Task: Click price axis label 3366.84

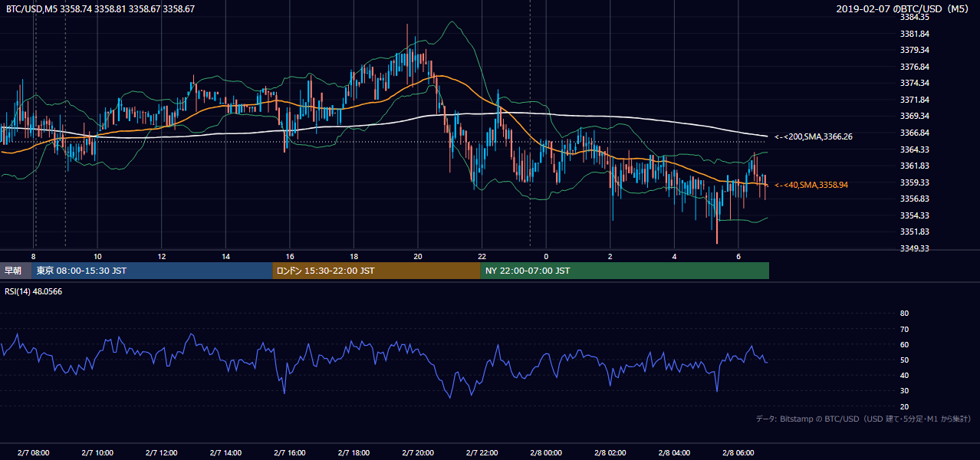Action: click(x=915, y=133)
